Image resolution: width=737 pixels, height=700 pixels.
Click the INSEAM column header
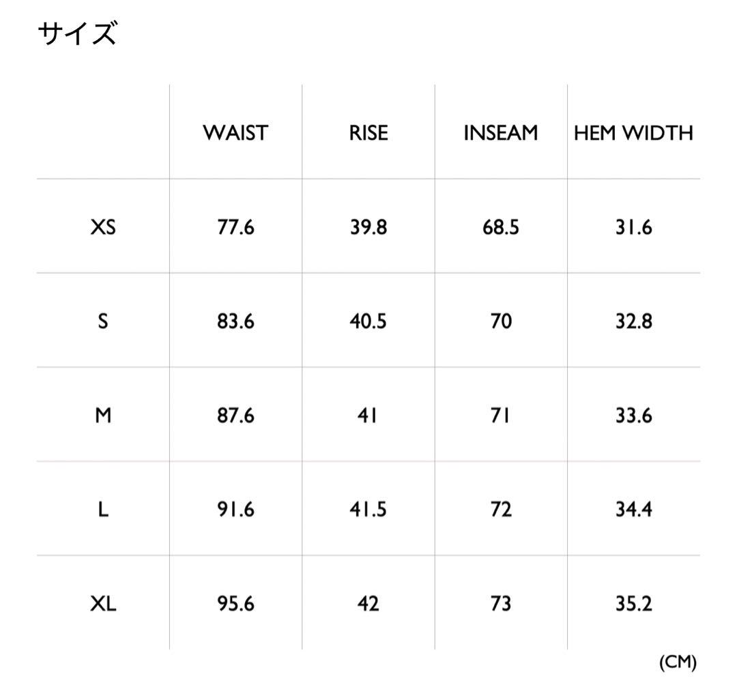click(501, 132)
